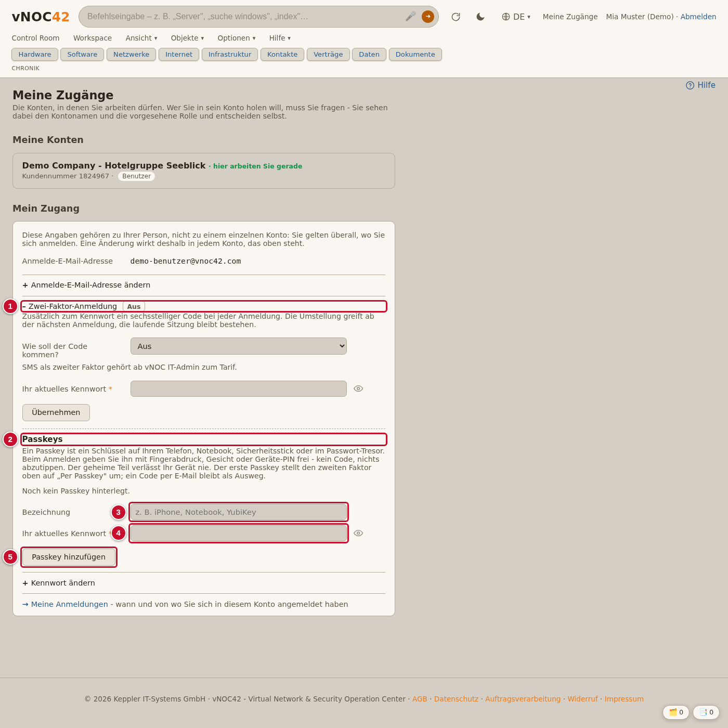Select the Netzwerke category button

pyautogui.click(x=131, y=55)
